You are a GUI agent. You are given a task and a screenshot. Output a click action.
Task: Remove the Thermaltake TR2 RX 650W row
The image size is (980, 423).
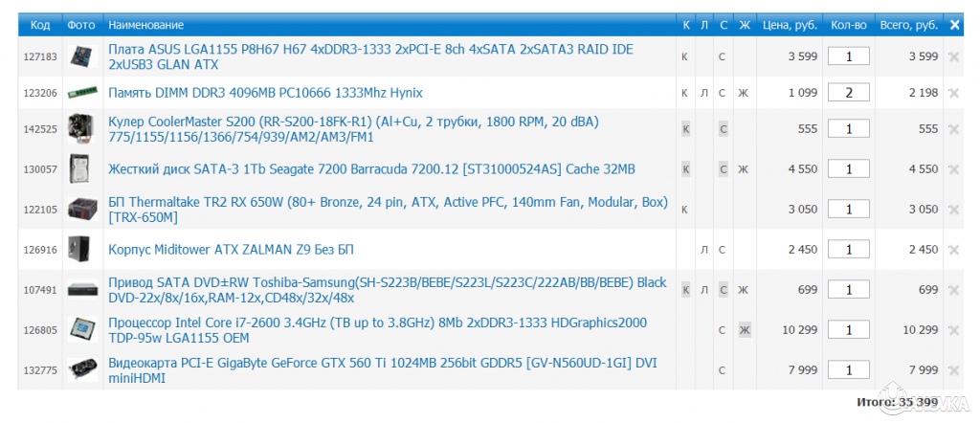(x=954, y=210)
